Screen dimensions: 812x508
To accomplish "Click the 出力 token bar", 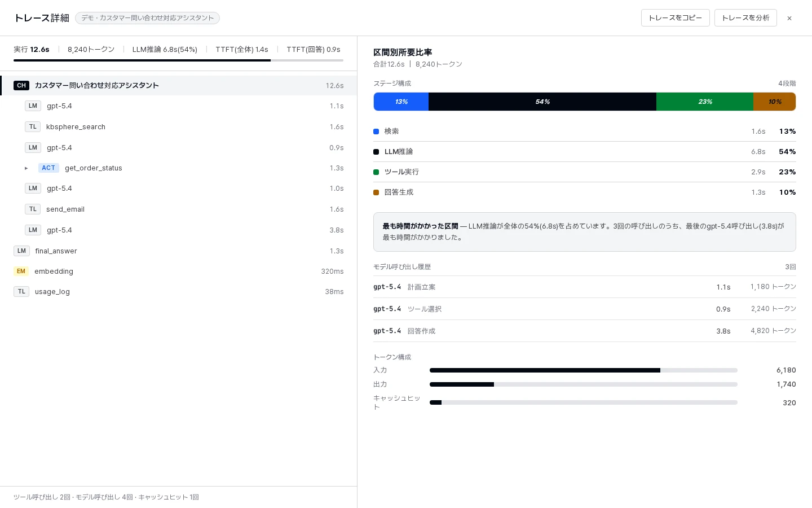I will click(584, 384).
